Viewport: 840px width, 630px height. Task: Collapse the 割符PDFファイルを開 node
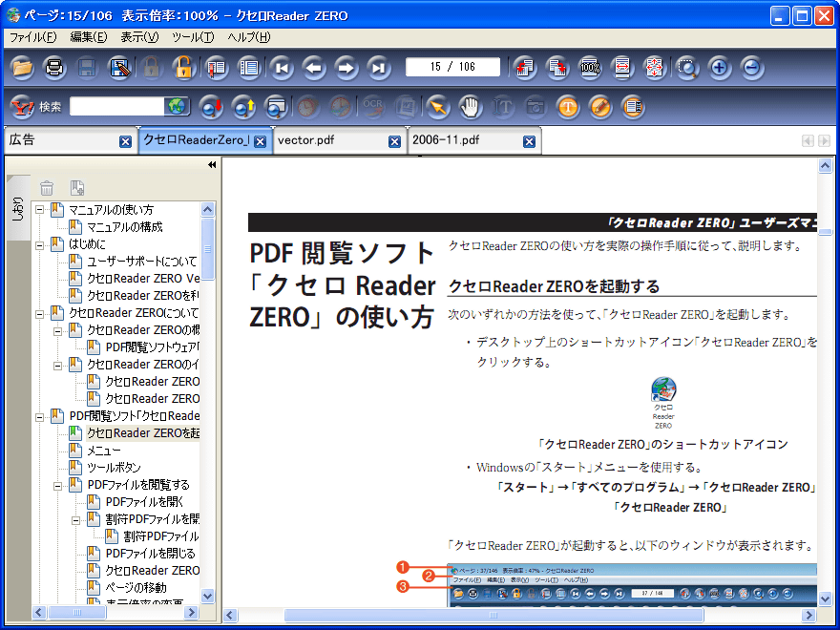point(76,520)
